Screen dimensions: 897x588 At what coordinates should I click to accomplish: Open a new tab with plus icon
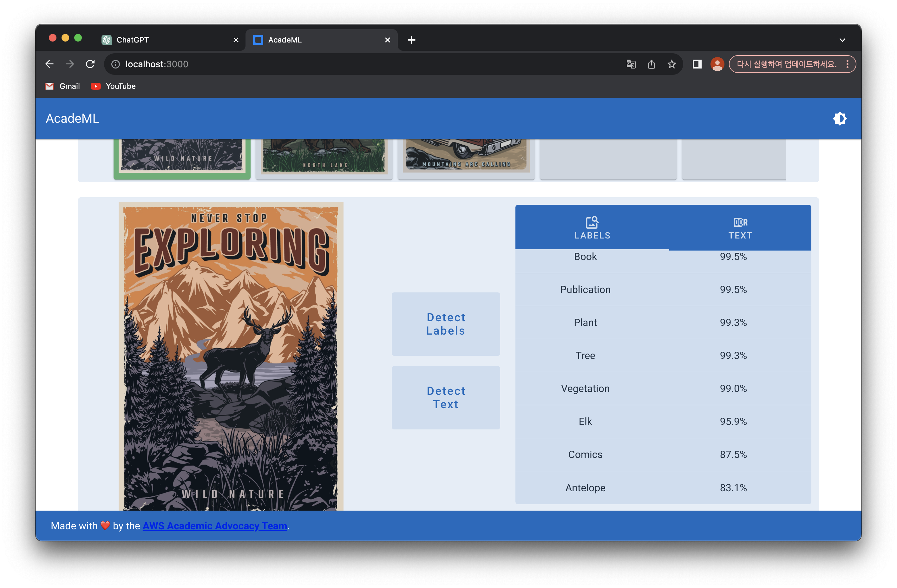pos(411,40)
